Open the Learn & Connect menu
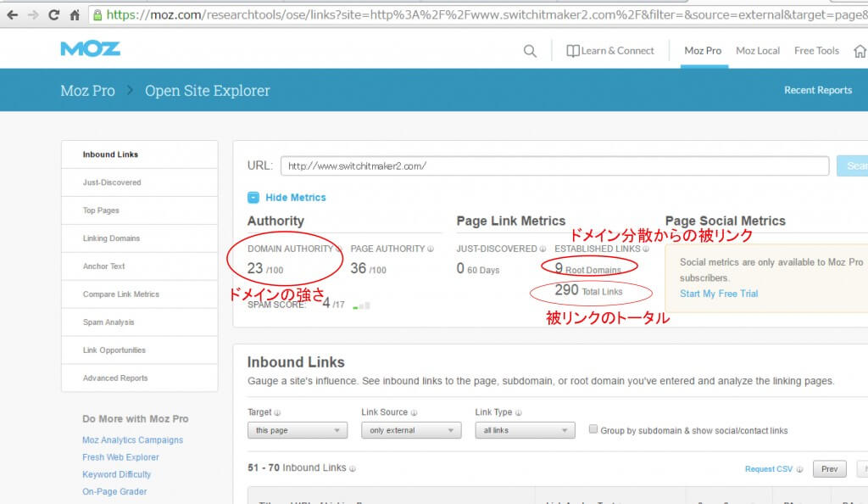Viewport: 868px width, 504px height. click(610, 51)
